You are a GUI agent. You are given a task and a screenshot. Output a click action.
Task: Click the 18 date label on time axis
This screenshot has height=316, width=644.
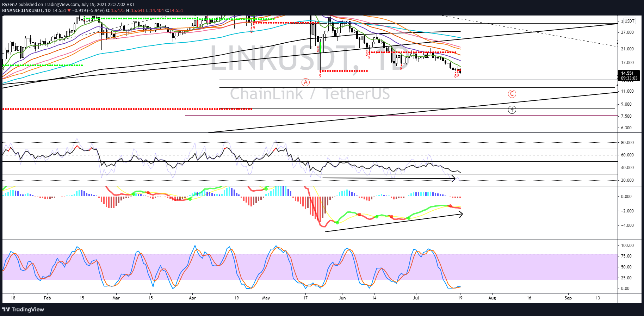pos(13,298)
